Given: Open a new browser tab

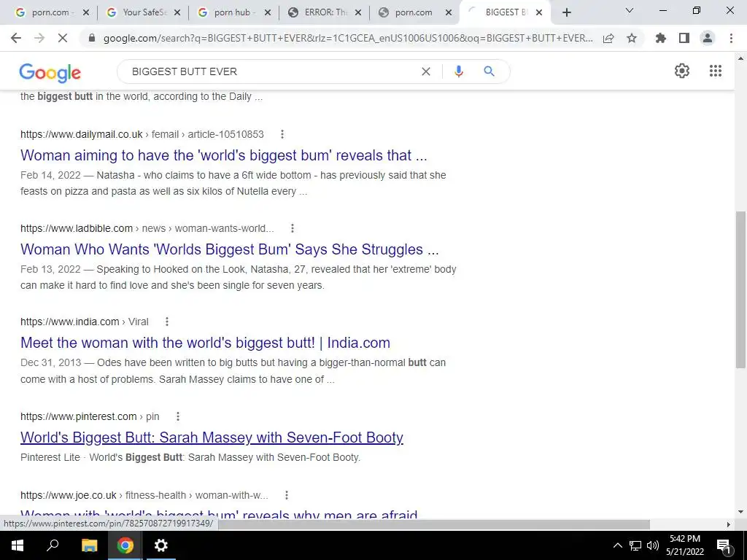Looking at the screenshot, I should (x=566, y=13).
